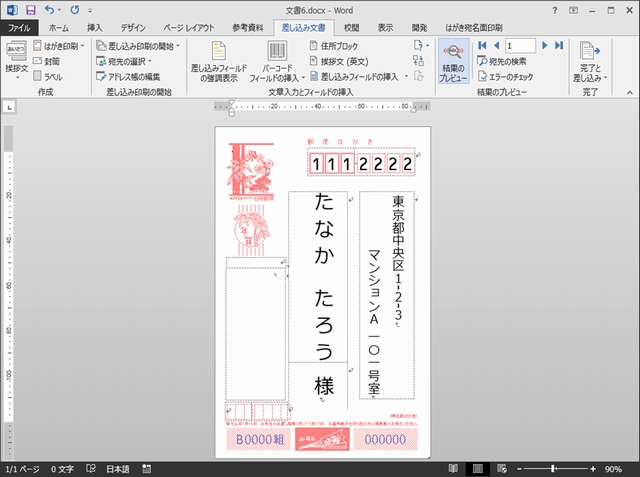
Task: Click 差し込みフィールドの強調表示
Action: pos(219,62)
